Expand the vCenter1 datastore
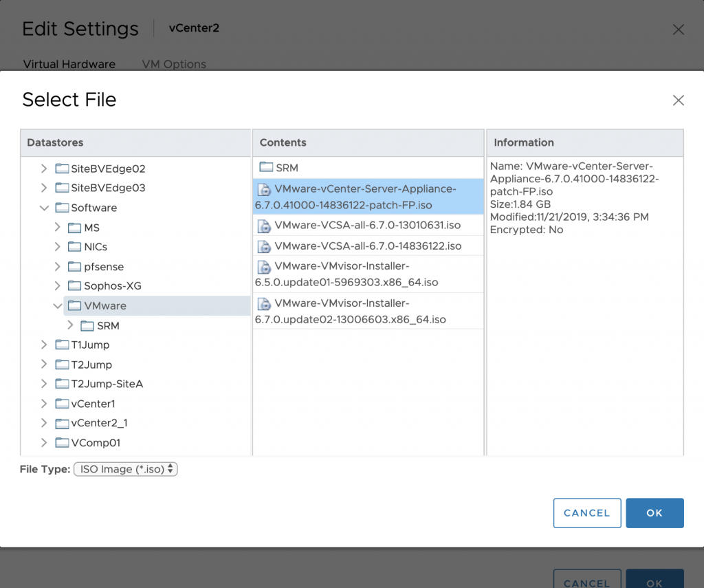 click(x=43, y=404)
